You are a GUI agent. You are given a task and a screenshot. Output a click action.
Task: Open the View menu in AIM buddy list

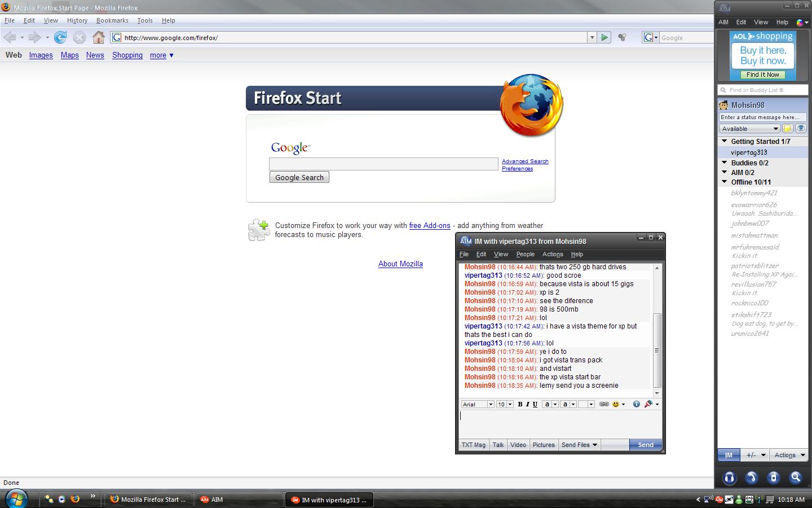click(761, 23)
